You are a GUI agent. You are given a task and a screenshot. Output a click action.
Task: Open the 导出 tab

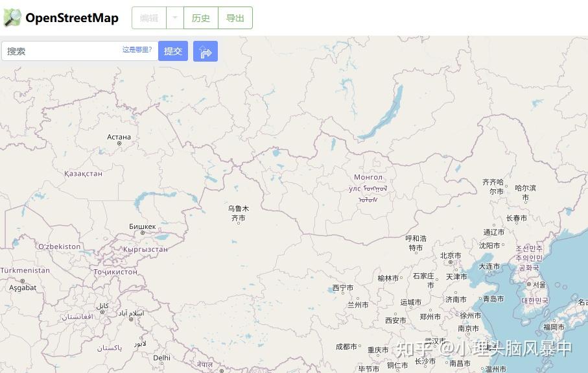[x=235, y=18]
